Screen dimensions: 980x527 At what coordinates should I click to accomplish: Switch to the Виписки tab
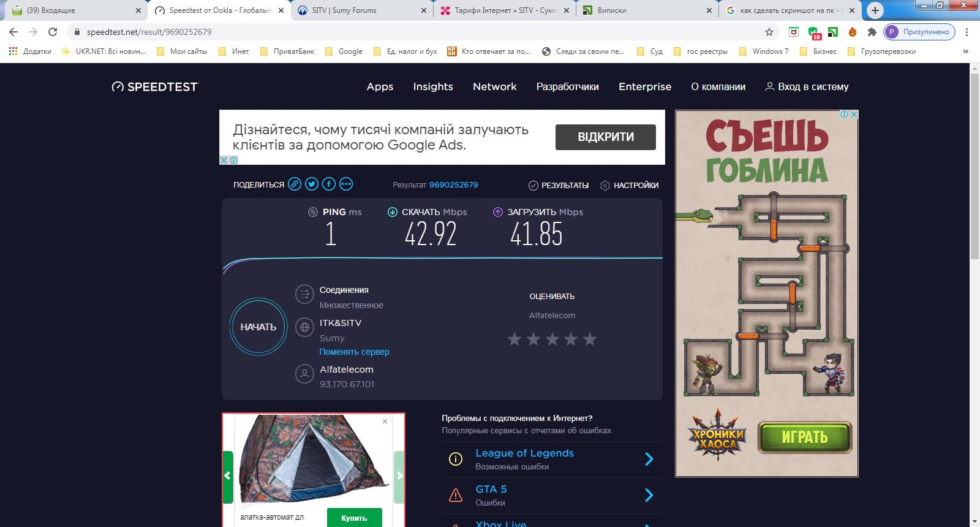(647, 10)
